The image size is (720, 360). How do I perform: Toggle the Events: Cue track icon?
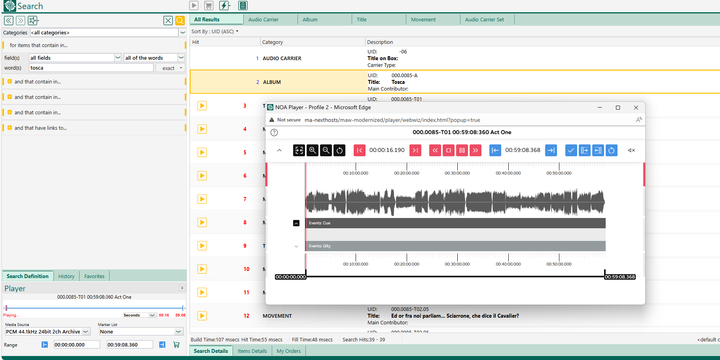click(296, 223)
